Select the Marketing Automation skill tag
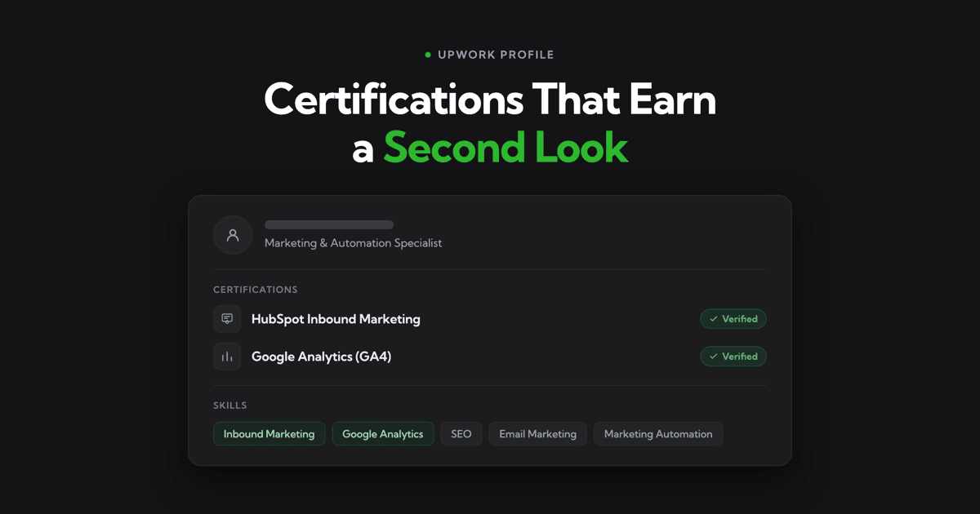 tap(658, 434)
